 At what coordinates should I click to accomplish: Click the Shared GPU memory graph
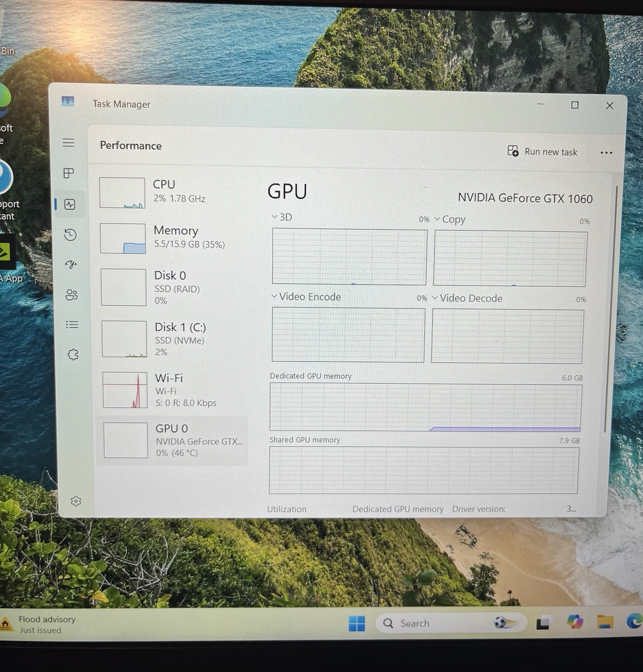coord(424,470)
